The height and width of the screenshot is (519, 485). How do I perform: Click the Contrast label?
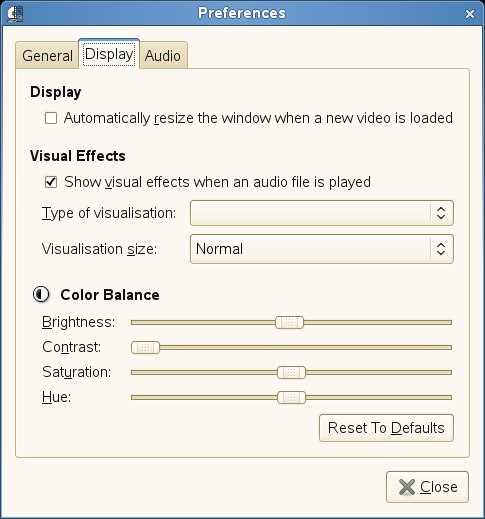(72, 347)
